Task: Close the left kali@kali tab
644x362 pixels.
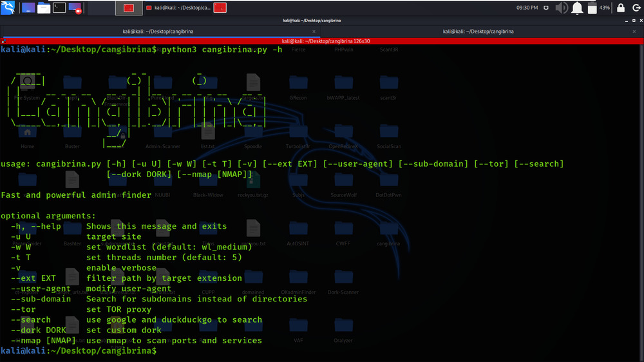Action: click(314, 32)
